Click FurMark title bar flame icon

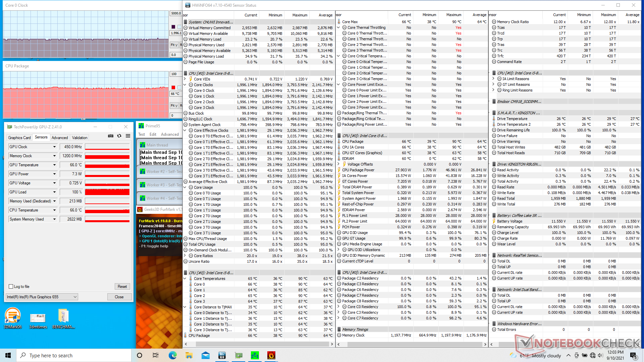(140, 209)
